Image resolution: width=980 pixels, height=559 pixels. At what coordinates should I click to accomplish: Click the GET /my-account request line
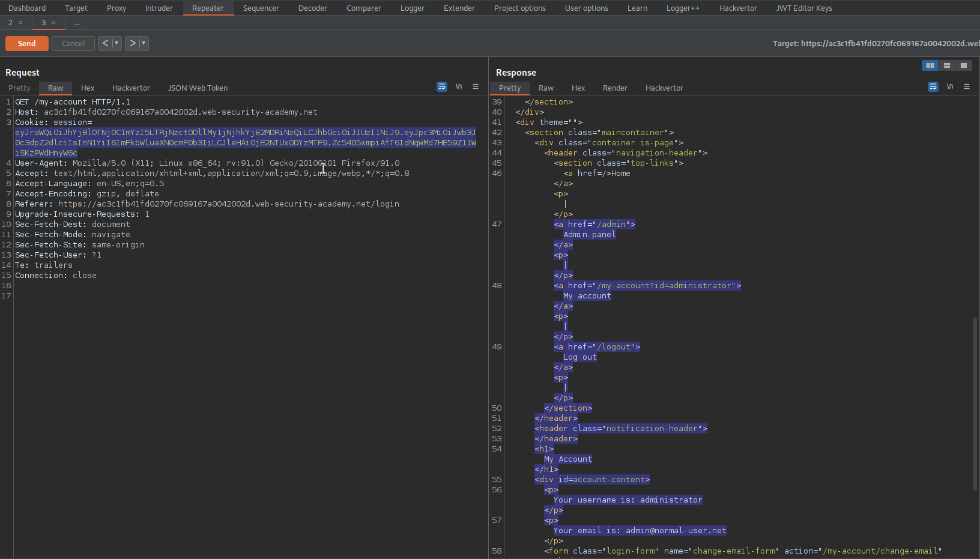tap(73, 101)
